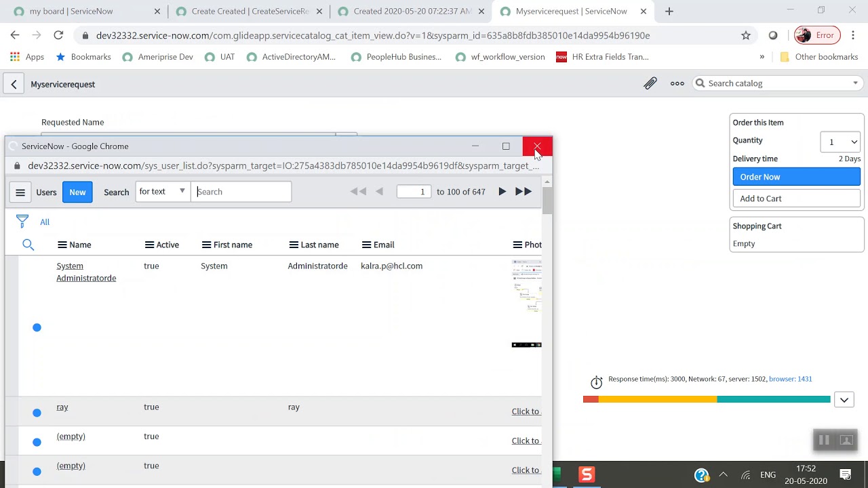Open the Ameriprise Dev bookmark
The height and width of the screenshot is (488, 868).
(158, 57)
